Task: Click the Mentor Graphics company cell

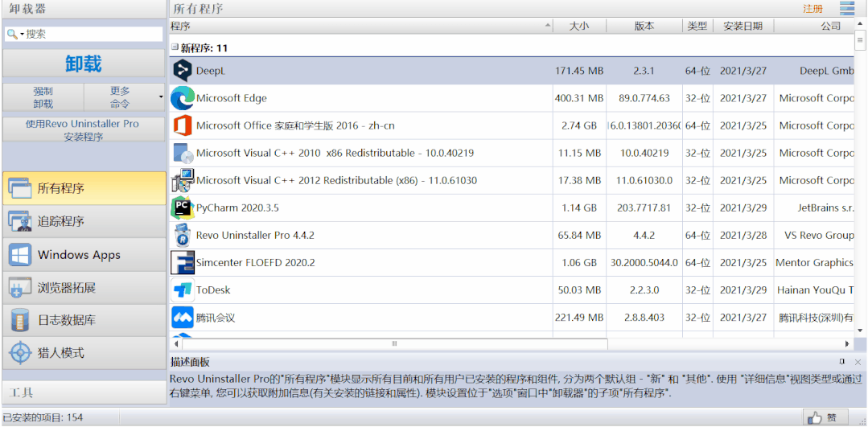Action: pyautogui.click(x=814, y=263)
